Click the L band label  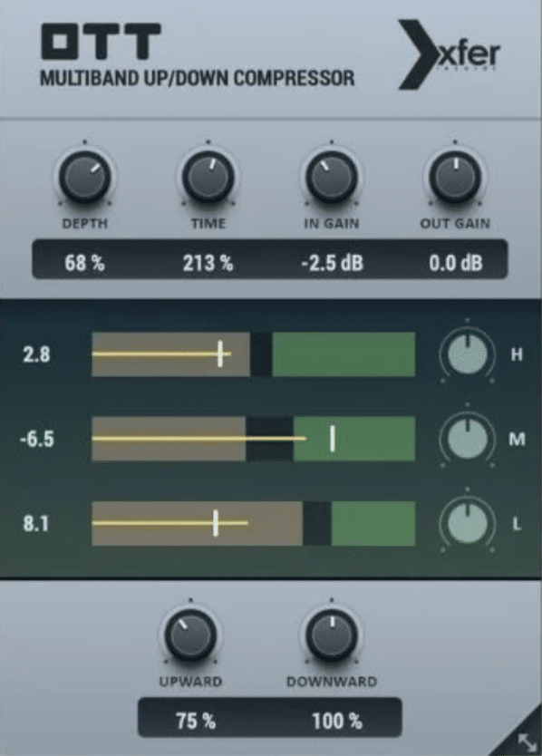(x=517, y=524)
